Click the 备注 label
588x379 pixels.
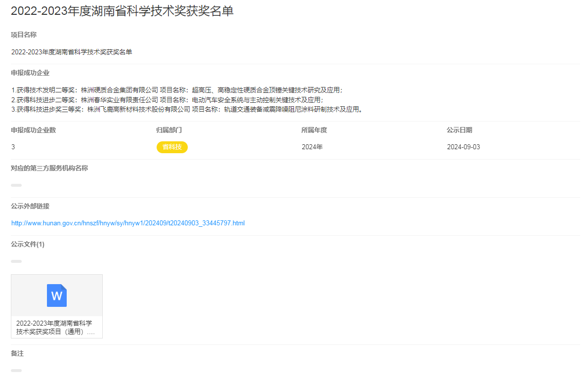(17, 353)
